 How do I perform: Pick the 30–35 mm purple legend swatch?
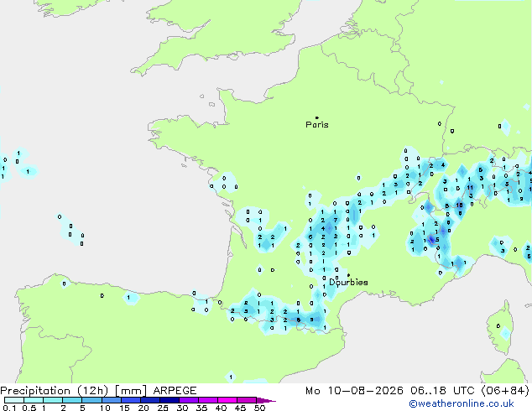(x=189, y=400)
